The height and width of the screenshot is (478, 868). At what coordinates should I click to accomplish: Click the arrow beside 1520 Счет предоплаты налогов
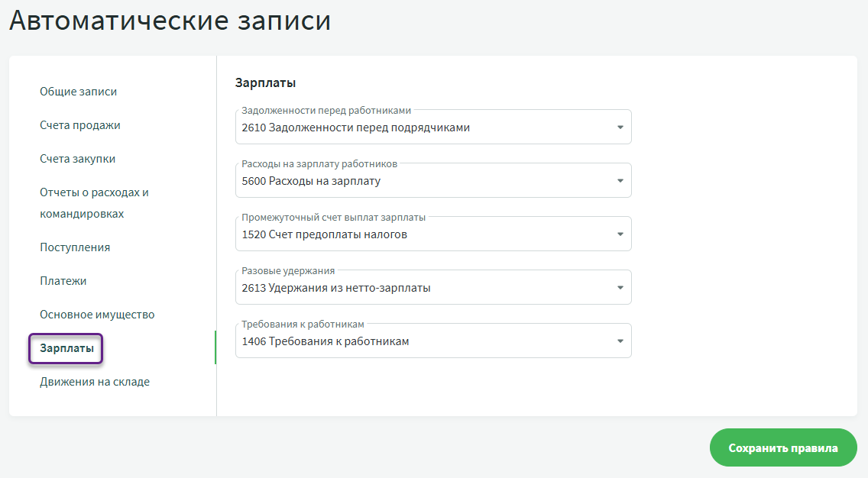[x=620, y=234]
